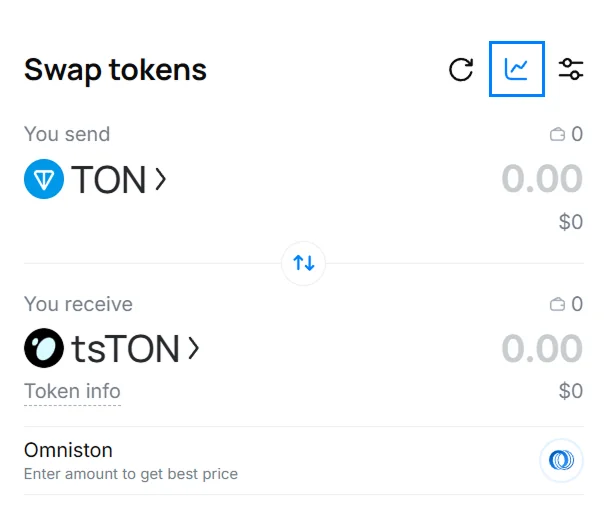The image size is (611, 523).
Task: Select the TON token name
Action: tap(108, 180)
